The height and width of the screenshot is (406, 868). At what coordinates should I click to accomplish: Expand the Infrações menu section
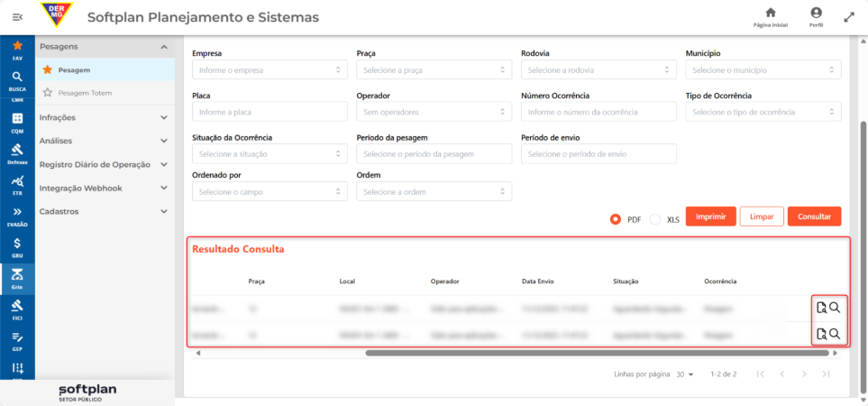(105, 117)
